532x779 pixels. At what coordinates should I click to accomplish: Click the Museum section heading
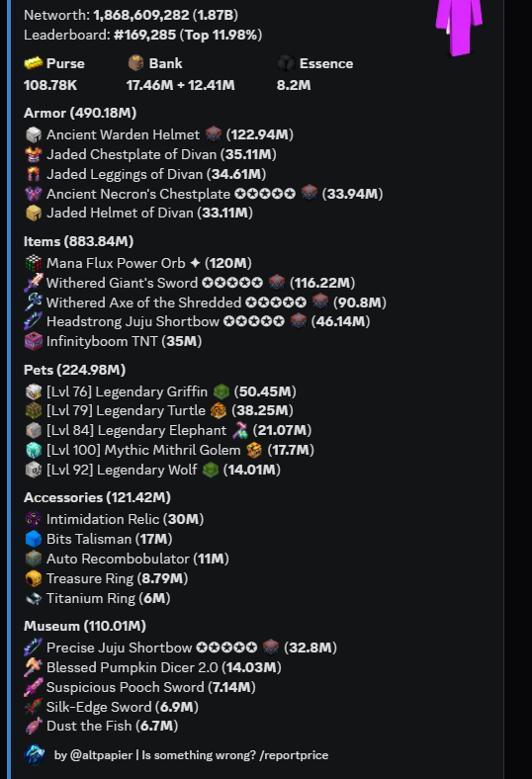pos(84,626)
